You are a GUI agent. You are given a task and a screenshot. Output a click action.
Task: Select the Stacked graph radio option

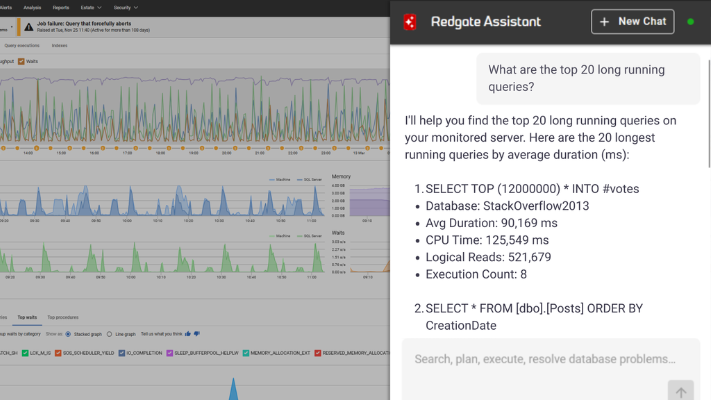tap(66, 333)
